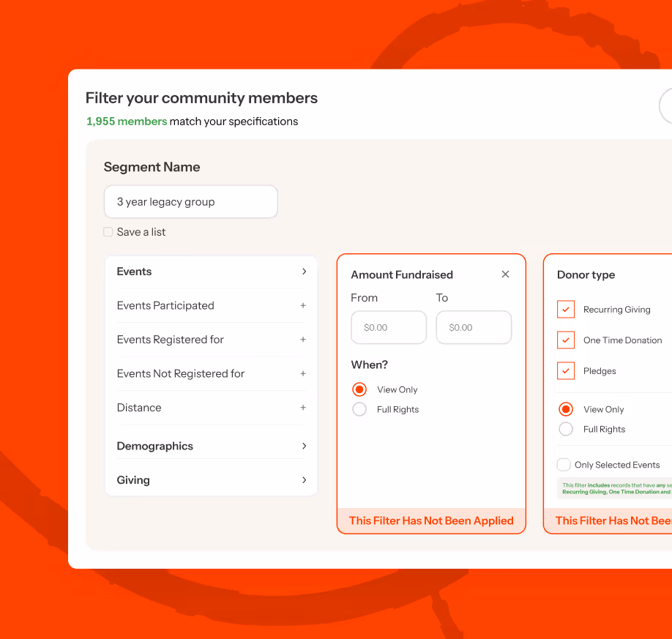672x639 pixels.
Task: Click the From amount field
Action: 389,327
